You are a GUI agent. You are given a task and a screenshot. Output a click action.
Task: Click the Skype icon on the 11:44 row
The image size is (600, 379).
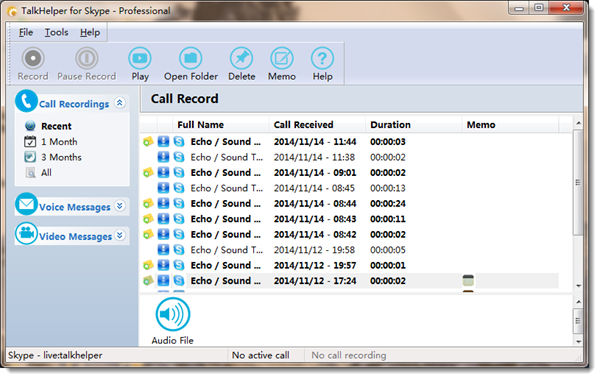(179, 142)
